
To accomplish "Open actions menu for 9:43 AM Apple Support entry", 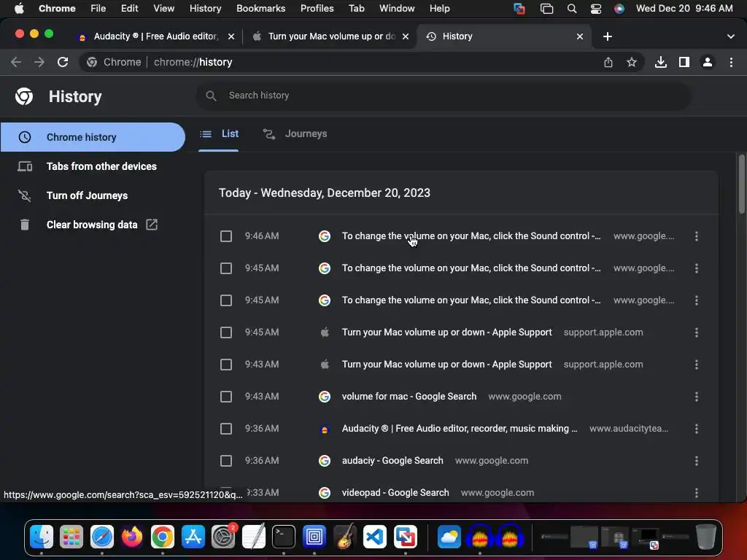I will [x=697, y=365].
